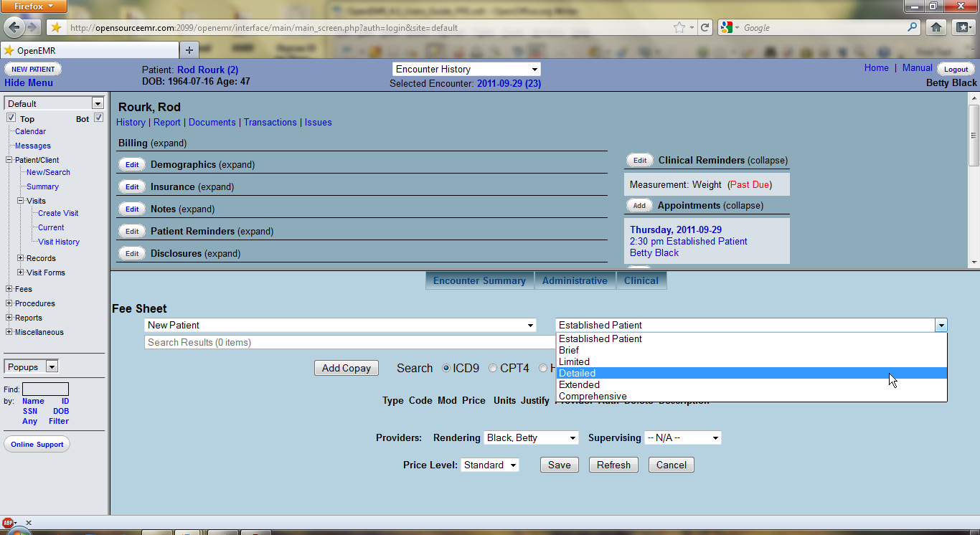This screenshot has width=980, height=535.
Task: Open the Encounter History dropdown
Action: point(466,69)
